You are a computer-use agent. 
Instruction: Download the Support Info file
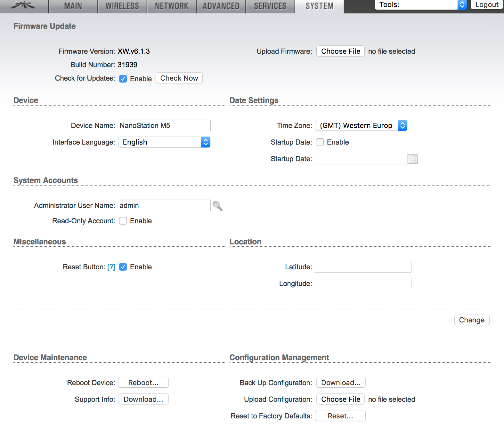[143, 399]
